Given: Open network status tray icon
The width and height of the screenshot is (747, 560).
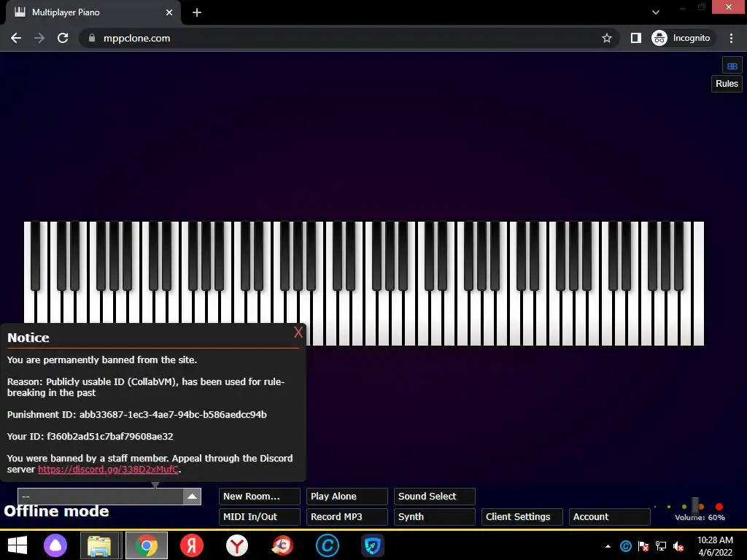Looking at the screenshot, I should 661,546.
